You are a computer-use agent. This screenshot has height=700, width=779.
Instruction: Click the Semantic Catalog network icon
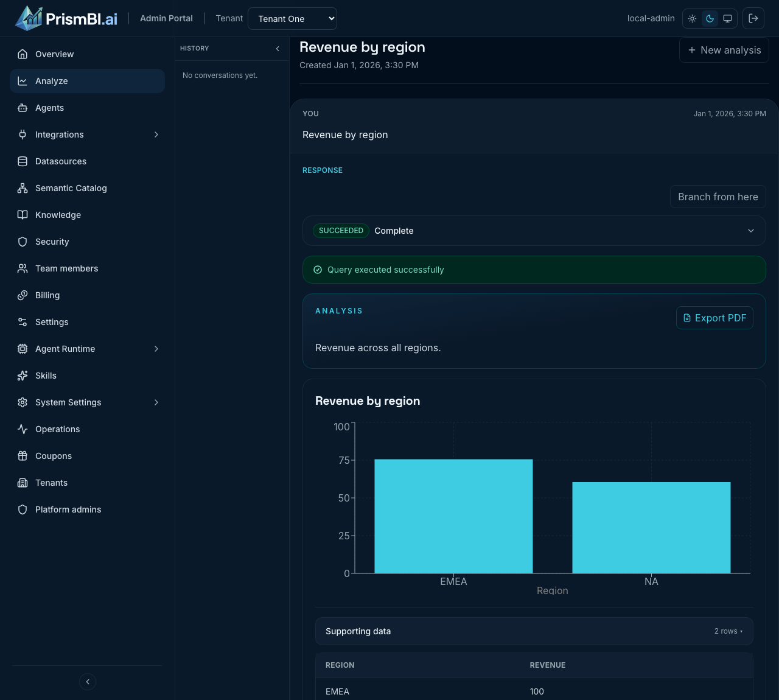23,188
